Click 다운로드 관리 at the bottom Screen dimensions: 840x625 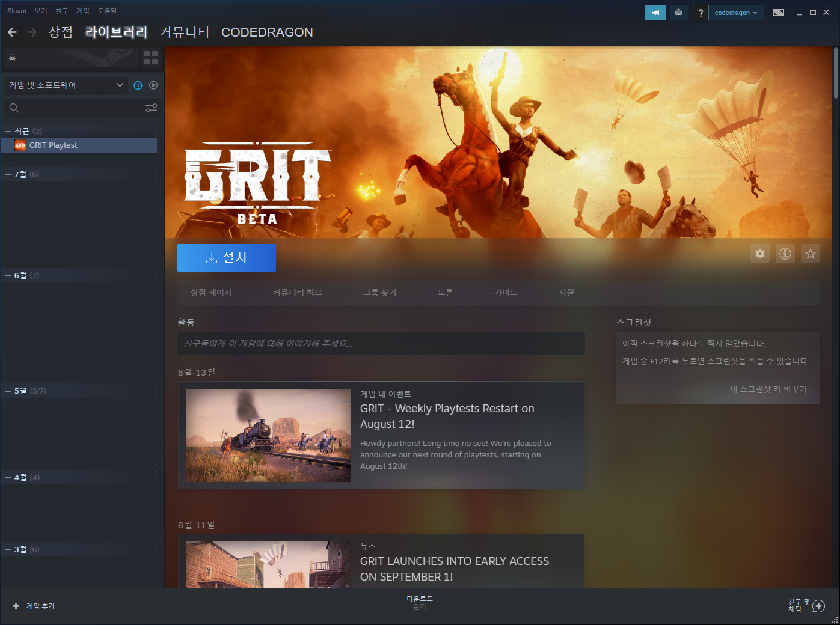click(x=420, y=603)
